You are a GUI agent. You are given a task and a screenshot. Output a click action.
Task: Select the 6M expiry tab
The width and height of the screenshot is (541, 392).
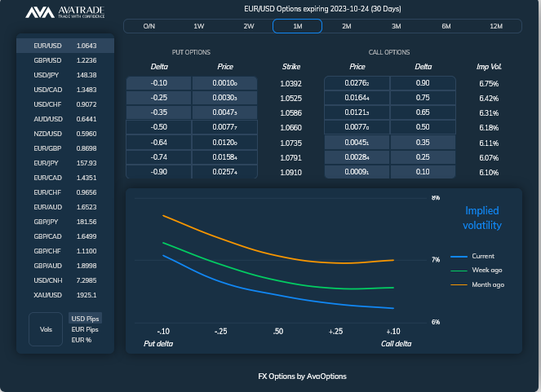446,26
